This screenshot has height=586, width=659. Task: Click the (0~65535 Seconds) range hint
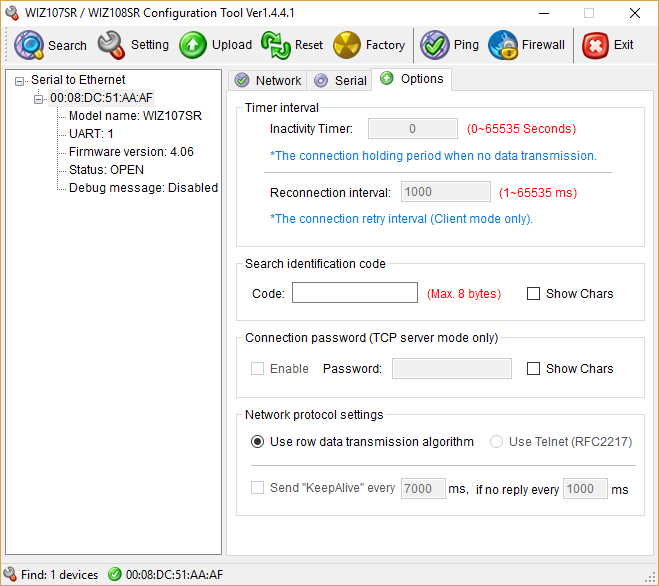click(521, 129)
